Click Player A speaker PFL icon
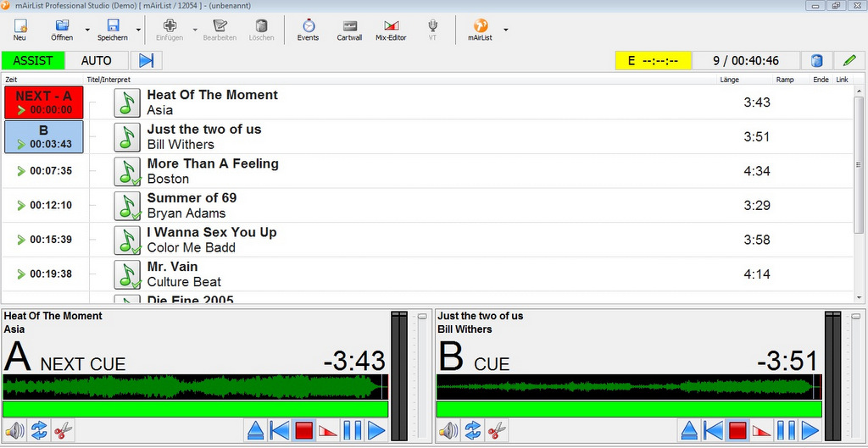Screen dimensions: 868x448 pos(15,429)
